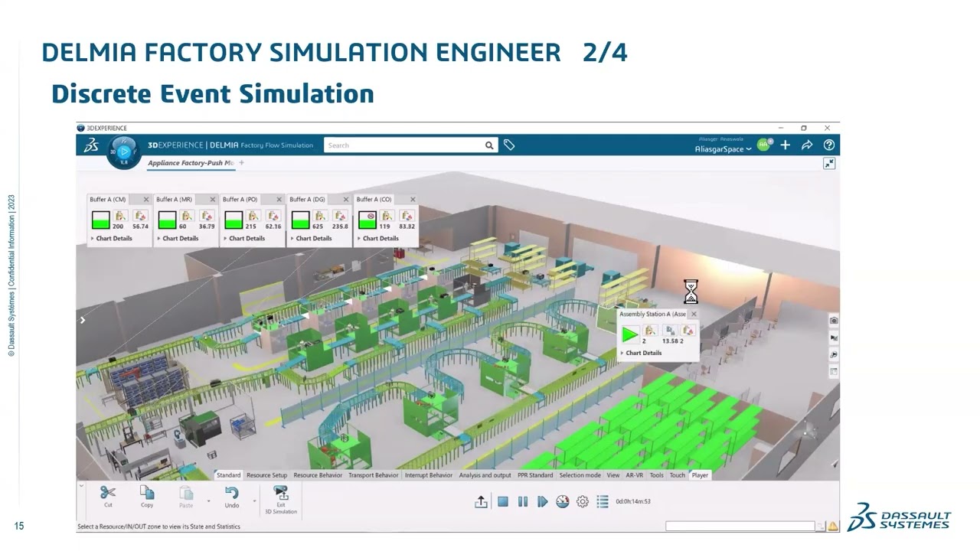Expand the left side panel arrow
Image resolution: width=980 pixels, height=551 pixels.
click(x=83, y=320)
